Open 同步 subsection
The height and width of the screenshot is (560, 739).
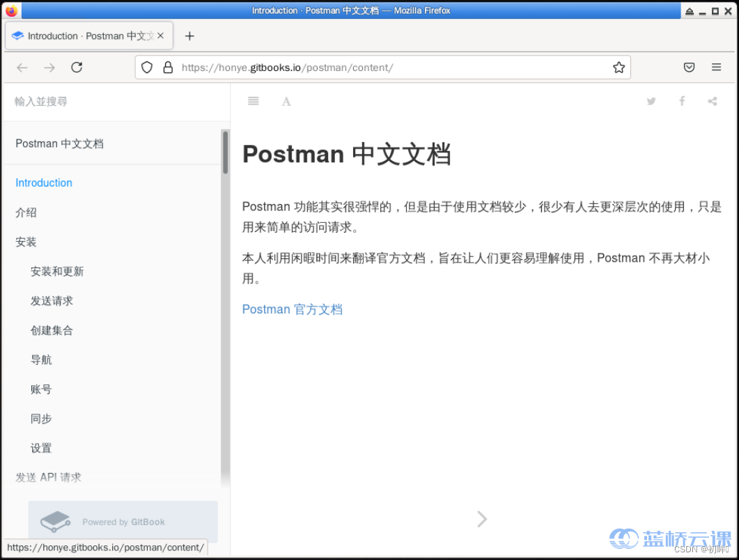(x=41, y=419)
